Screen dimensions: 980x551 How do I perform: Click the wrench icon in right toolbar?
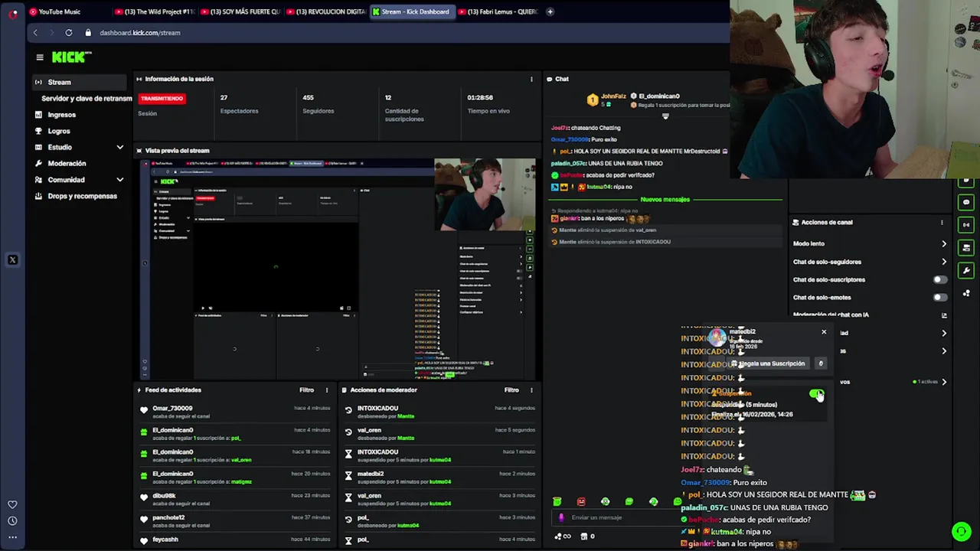pos(966,270)
